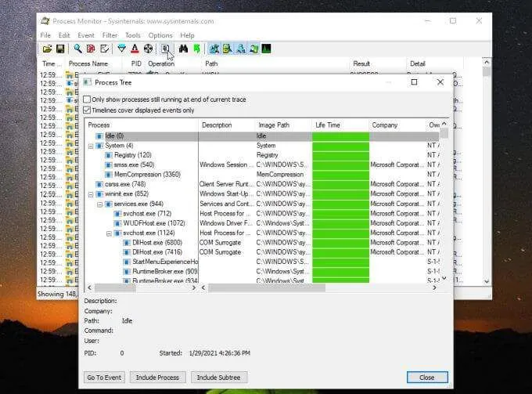
Task: Click the icon beside WUDFHost.exe (1072)
Action: pyautogui.click(x=117, y=223)
